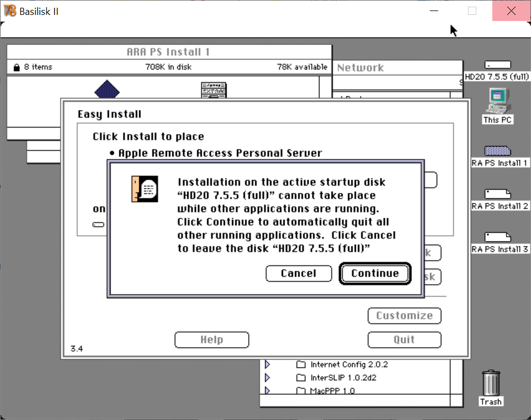
Task: Click the document icon in ARA PS Install 1 window
Action: tap(214, 90)
